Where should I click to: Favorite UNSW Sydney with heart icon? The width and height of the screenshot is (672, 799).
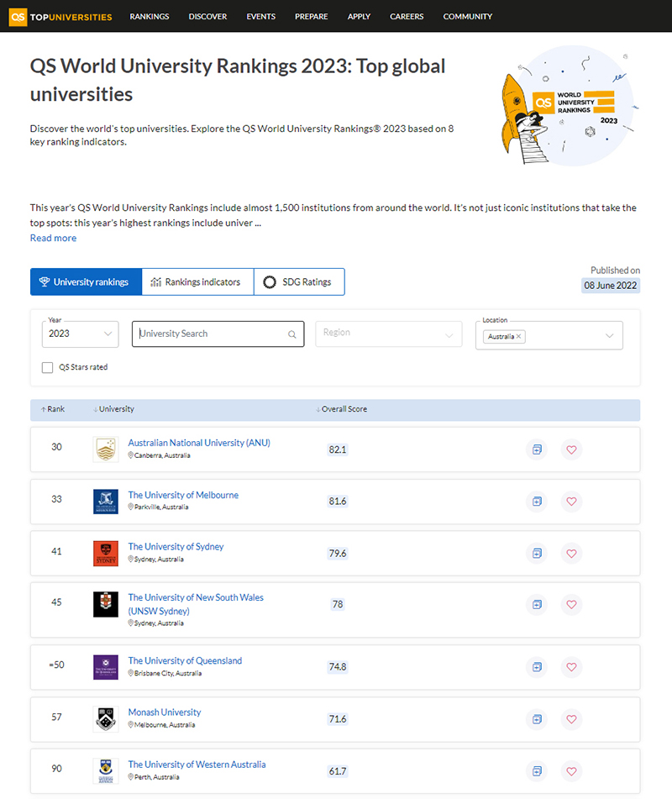572,604
